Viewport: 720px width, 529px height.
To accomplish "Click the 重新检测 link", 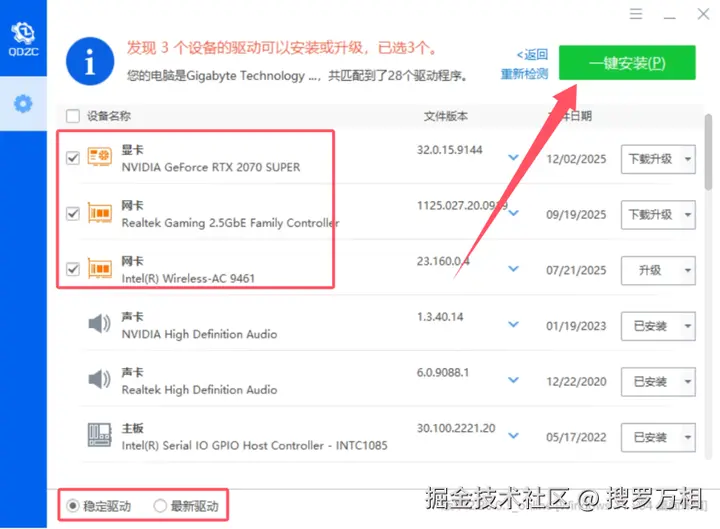I will tap(524, 73).
